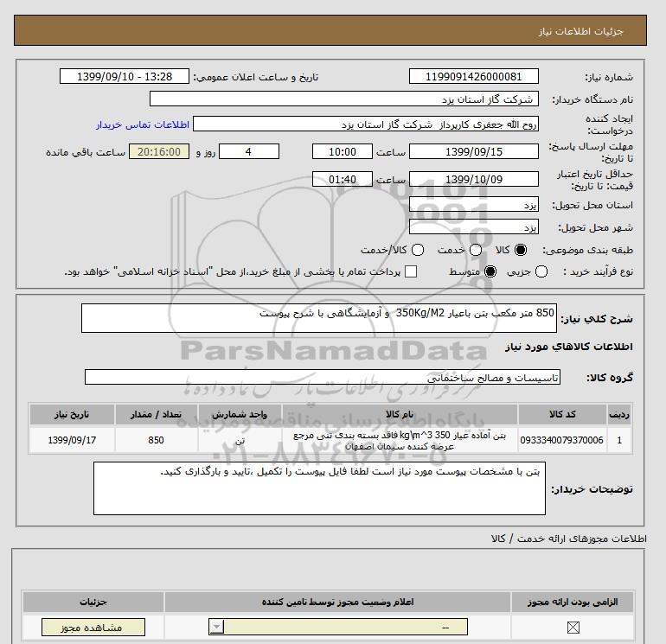This screenshot has height=644, width=666.
Task: Click the response deadline time 10:00
Action: click(343, 151)
